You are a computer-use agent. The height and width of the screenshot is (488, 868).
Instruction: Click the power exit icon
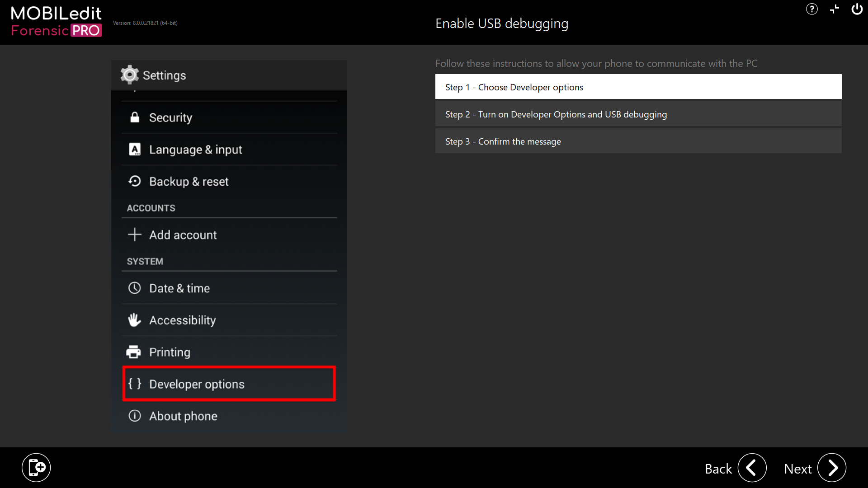[x=857, y=9]
